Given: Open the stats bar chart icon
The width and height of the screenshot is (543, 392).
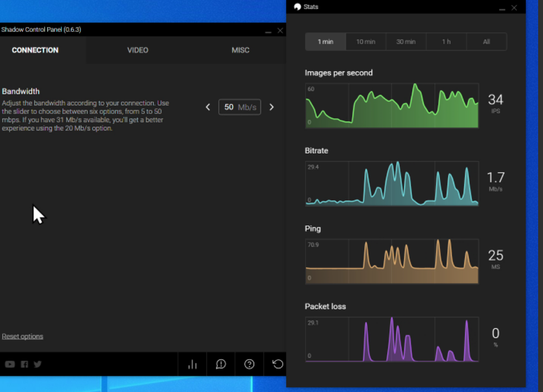Looking at the screenshot, I should pos(192,364).
